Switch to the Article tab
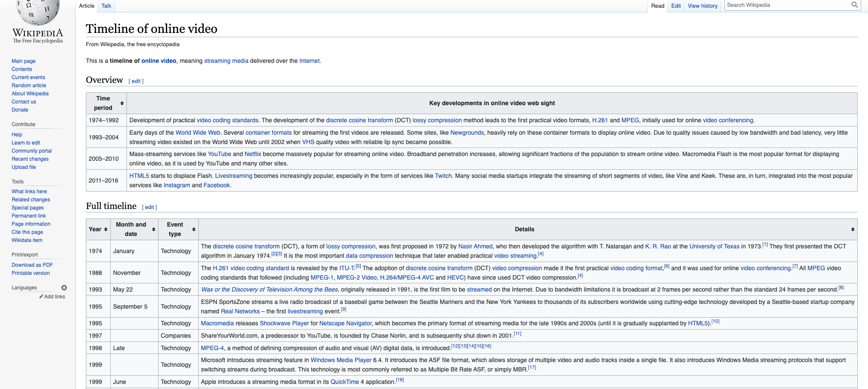This screenshot has height=389, width=868. click(x=87, y=6)
